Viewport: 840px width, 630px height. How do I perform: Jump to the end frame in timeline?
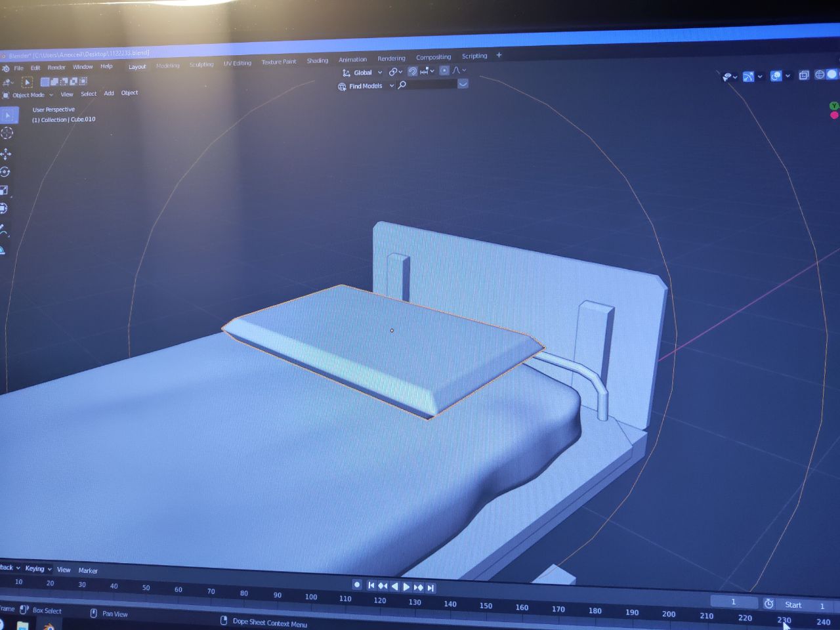(430, 587)
